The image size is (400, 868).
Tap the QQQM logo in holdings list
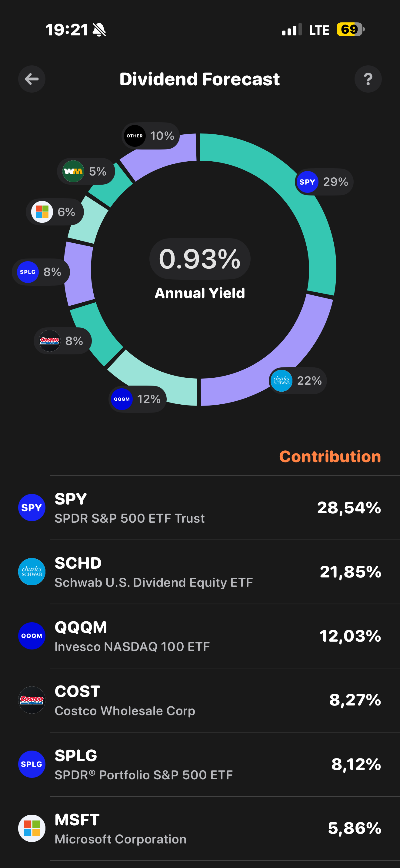pyautogui.click(x=32, y=636)
